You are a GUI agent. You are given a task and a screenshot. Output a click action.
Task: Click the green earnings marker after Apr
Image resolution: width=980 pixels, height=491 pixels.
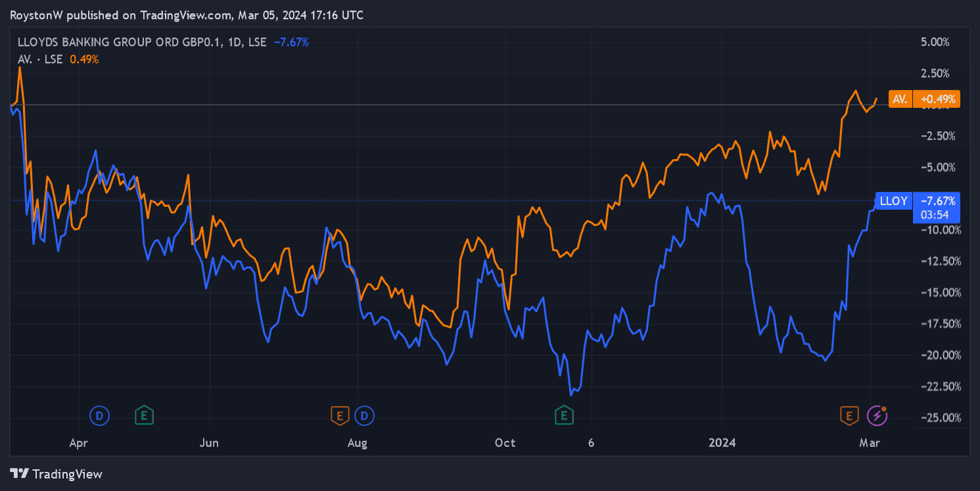[x=145, y=415]
